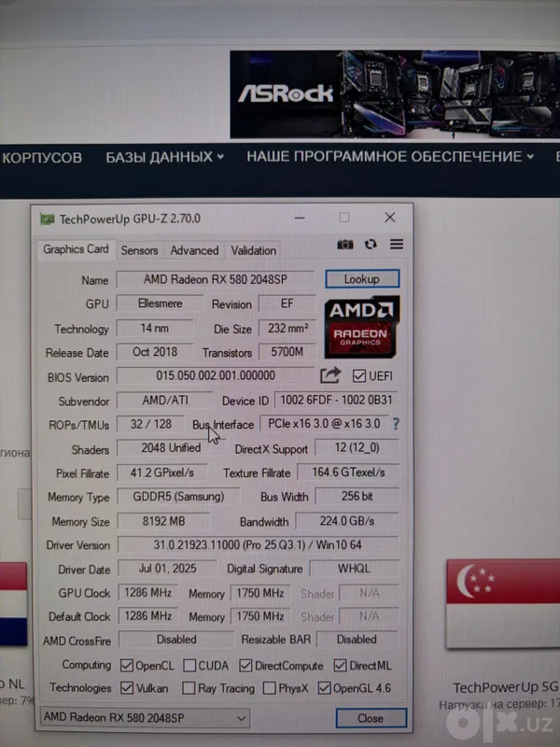560x747 pixels.
Task: Click the Revision value EF
Action: click(287, 303)
